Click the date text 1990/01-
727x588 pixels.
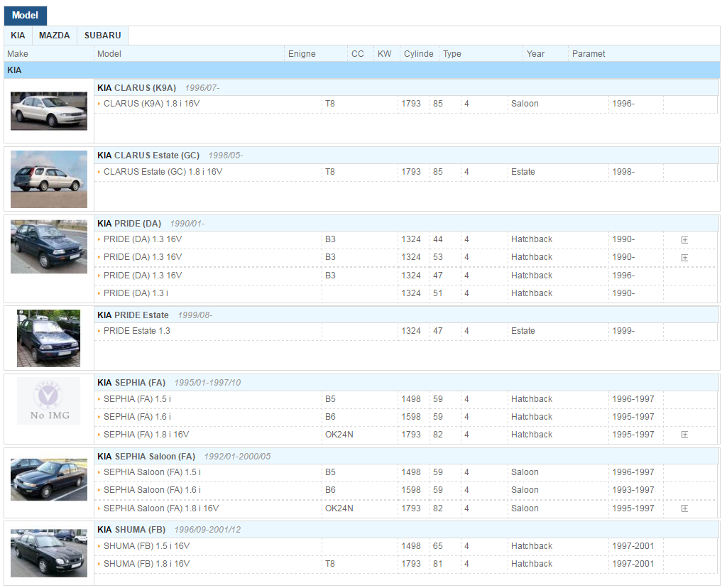pyautogui.click(x=187, y=224)
